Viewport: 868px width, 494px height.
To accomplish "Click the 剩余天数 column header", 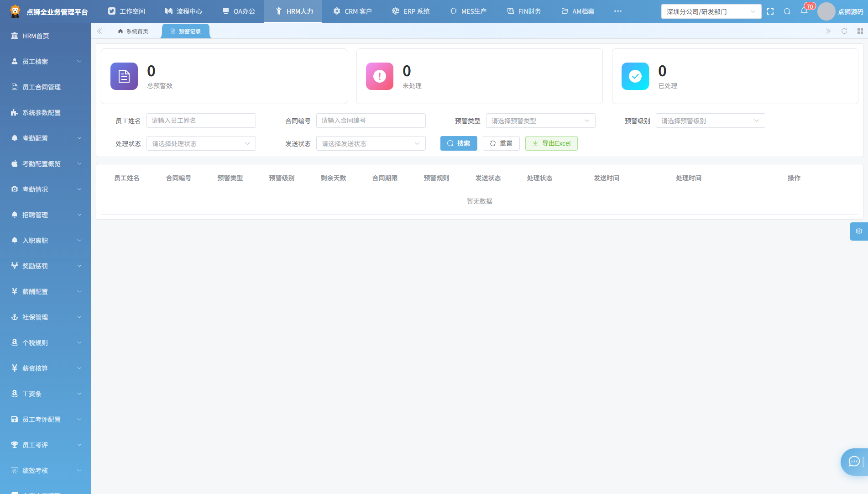I will 333,178.
